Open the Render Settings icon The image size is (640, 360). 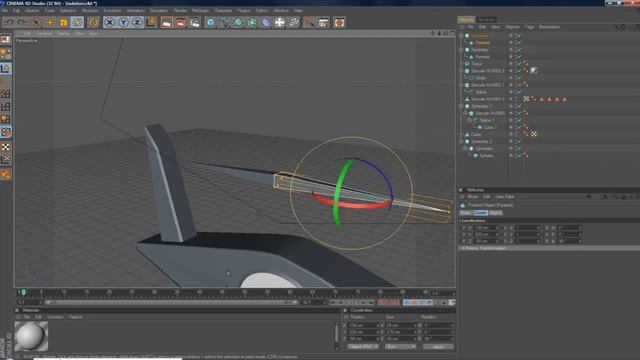[x=194, y=22]
